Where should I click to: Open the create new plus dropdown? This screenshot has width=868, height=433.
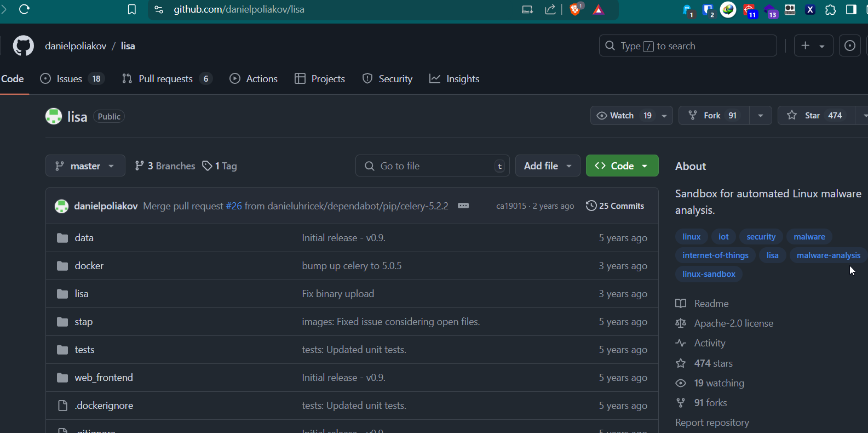coord(813,46)
